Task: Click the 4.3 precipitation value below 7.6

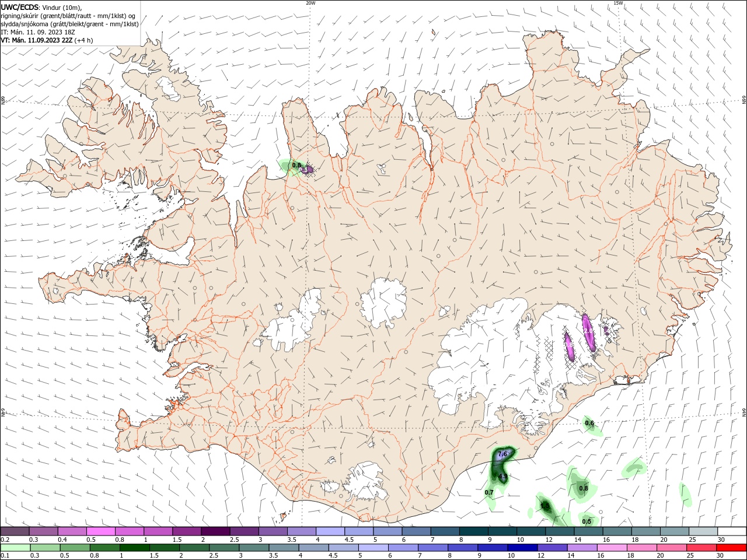Action: (x=503, y=477)
